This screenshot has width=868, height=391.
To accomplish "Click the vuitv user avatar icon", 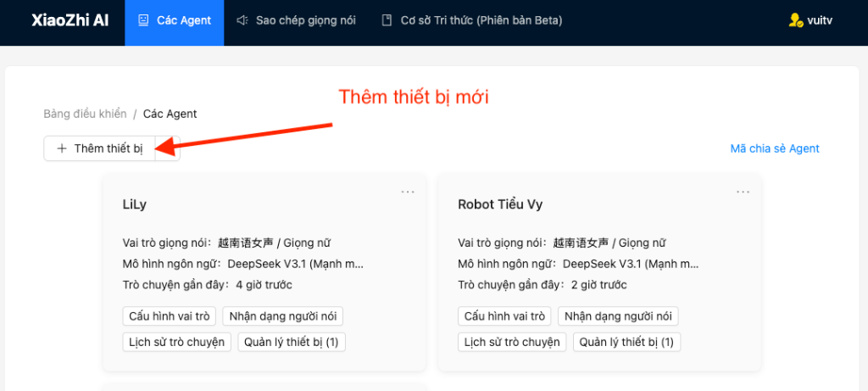I will click(x=795, y=20).
